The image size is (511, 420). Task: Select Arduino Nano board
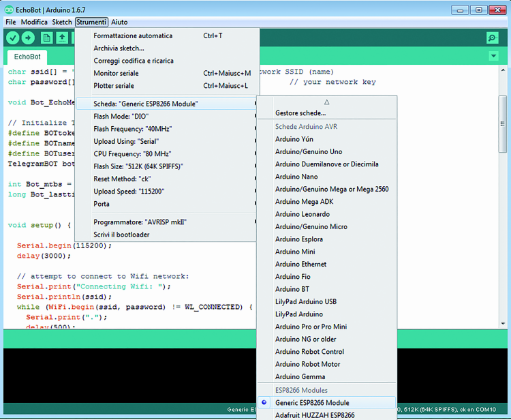pyautogui.click(x=296, y=177)
